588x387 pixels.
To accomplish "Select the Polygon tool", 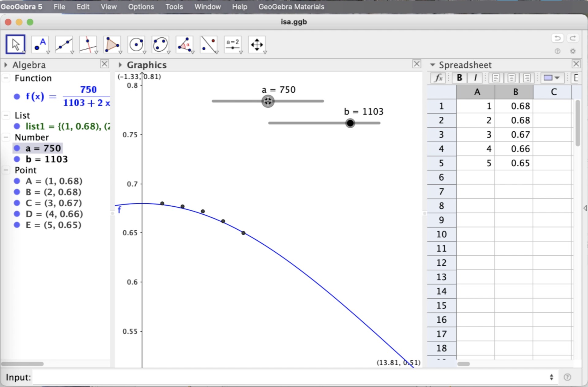I will click(112, 45).
